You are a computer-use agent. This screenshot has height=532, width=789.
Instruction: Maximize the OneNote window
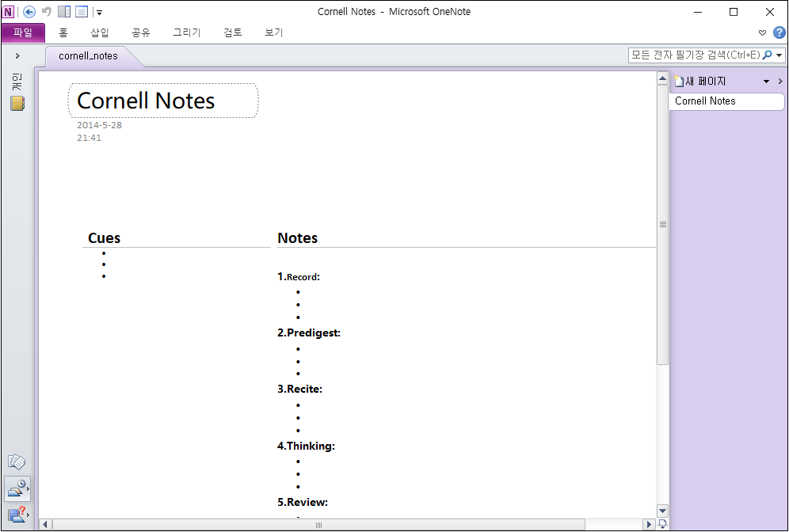734,12
